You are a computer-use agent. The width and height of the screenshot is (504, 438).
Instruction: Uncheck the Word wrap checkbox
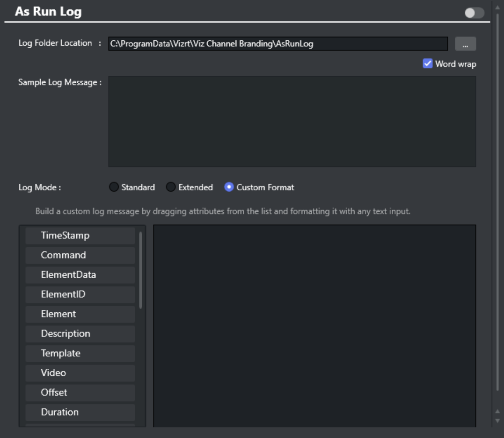(428, 64)
